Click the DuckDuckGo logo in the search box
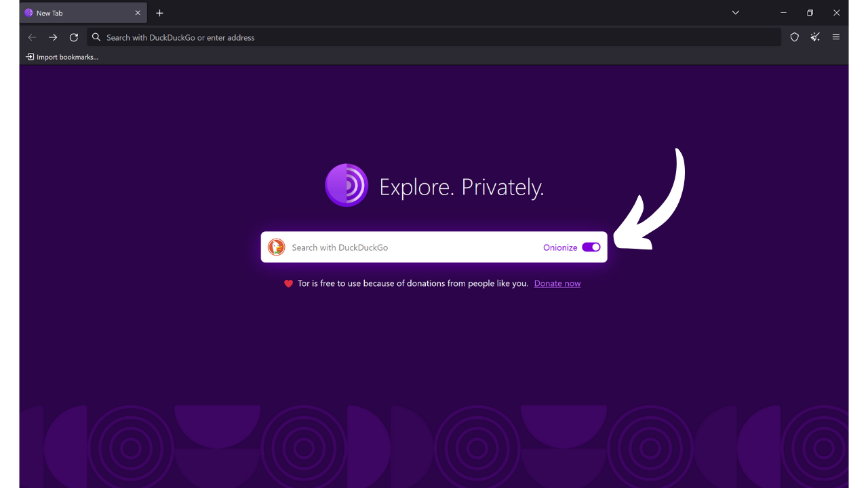 (276, 247)
